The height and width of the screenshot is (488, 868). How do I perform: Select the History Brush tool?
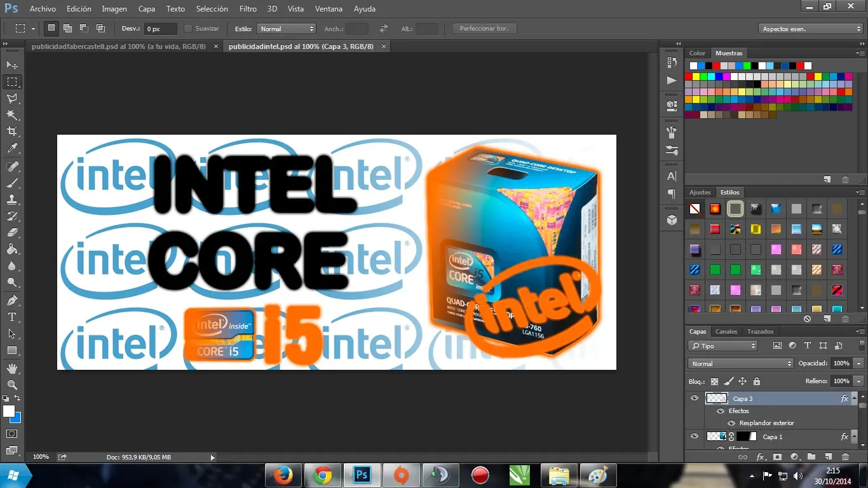[x=12, y=216]
